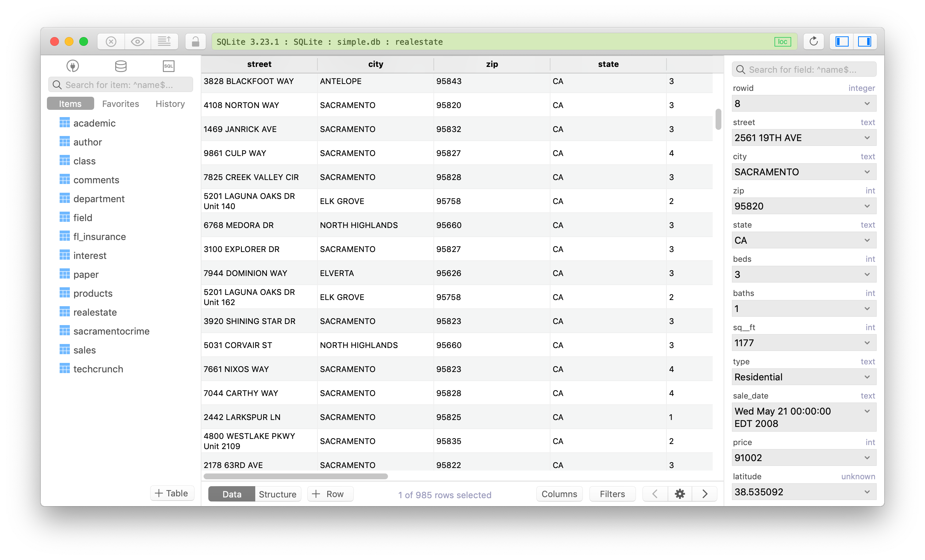Select the author table icon
The width and height of the screenshot is (925, 560).
(x=65, y=142)
